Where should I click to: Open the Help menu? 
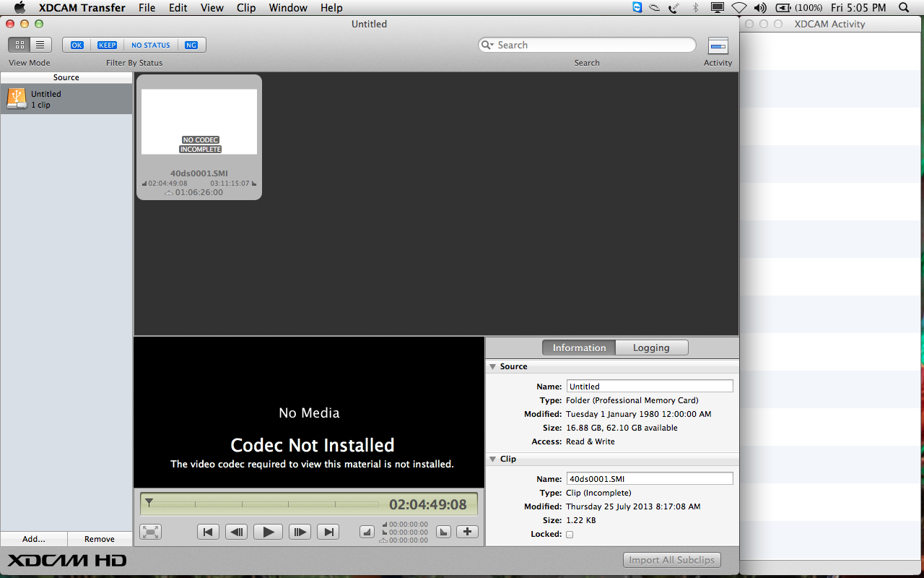(331, 8)
